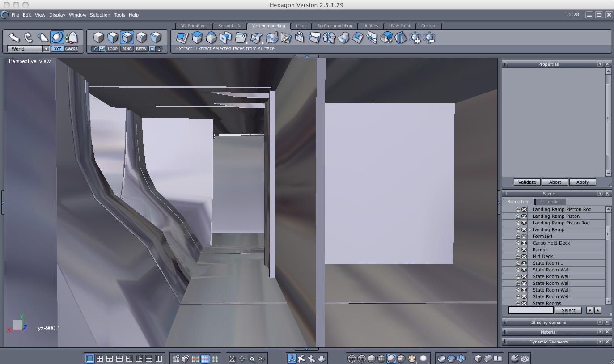Select the ghost snap/align tool
This screenshot has width=614, height=364.
[72, 38]
